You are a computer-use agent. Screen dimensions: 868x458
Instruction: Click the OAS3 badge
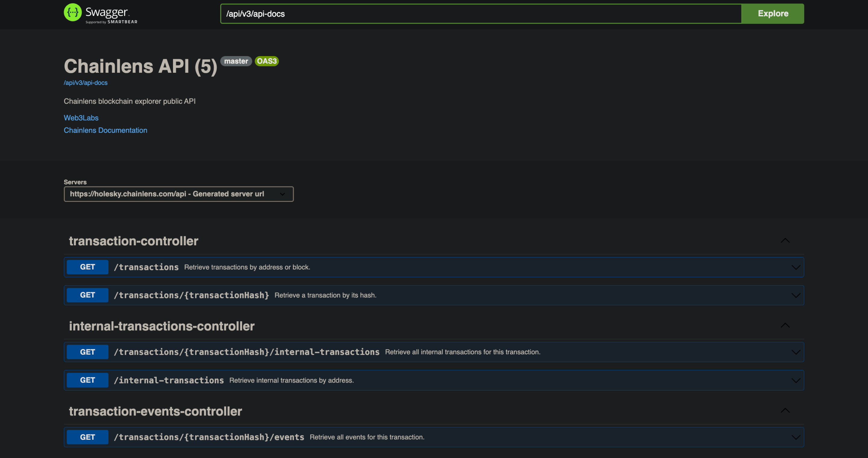coord(267,61)
